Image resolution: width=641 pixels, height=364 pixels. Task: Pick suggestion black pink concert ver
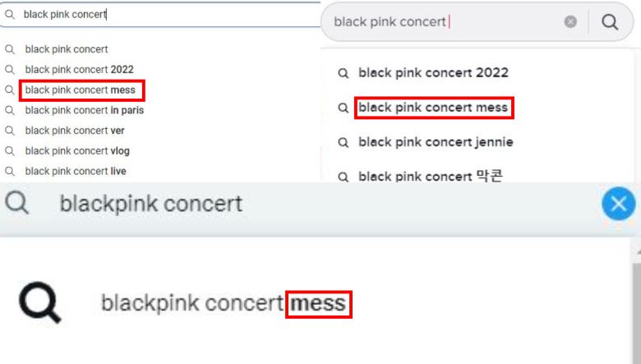[x=75, y=131]
